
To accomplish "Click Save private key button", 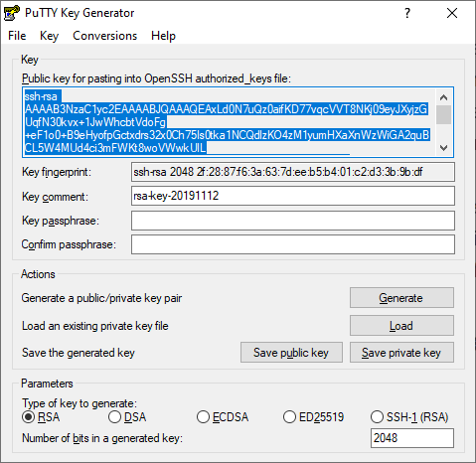I will tap(401, 353).
